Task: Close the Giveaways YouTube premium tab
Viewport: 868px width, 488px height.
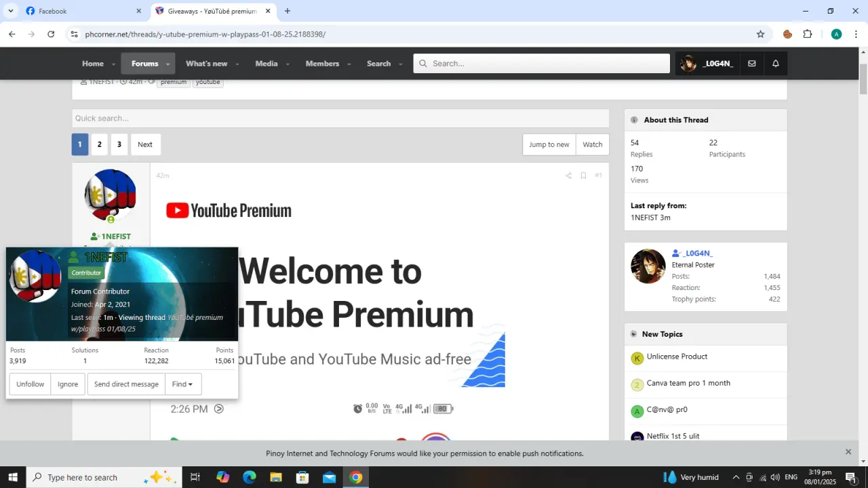Action: (x=268, y=11)
